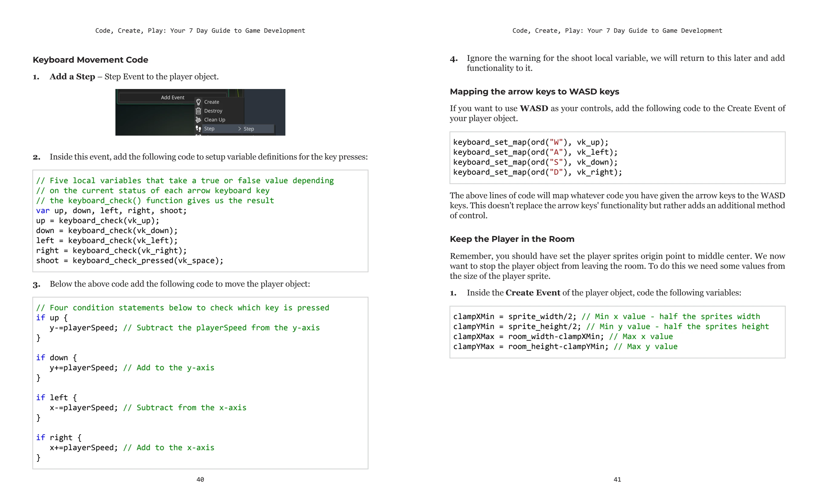Click the right page header title
This screenshot has height=504, width=818.
point(617,31)
